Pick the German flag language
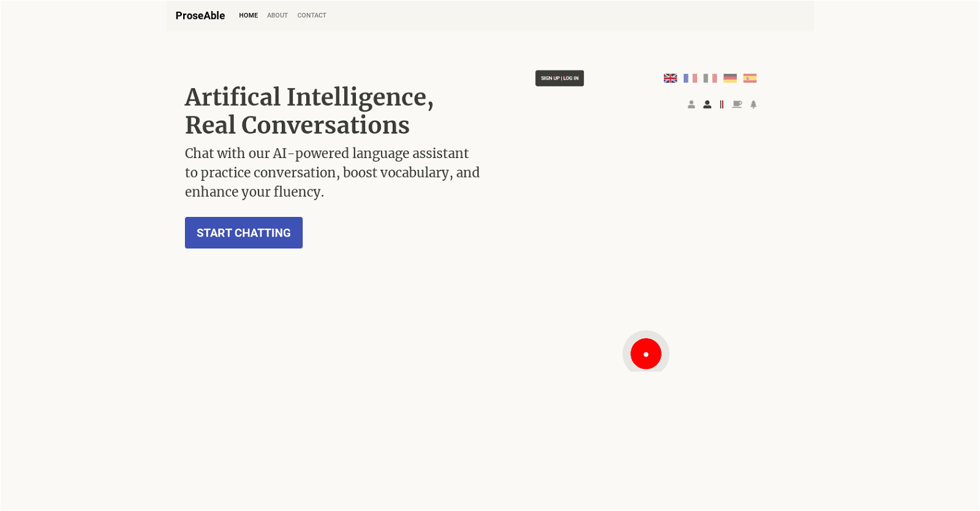 point(730,78)
